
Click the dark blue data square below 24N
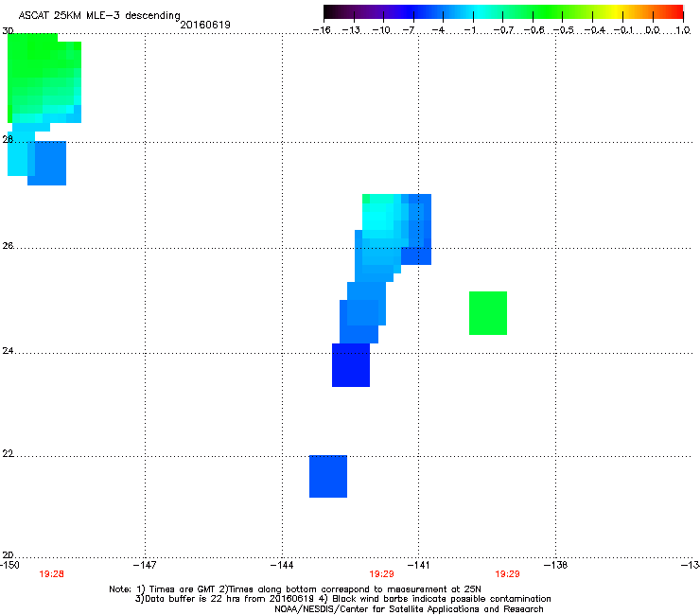pos(351,365)
